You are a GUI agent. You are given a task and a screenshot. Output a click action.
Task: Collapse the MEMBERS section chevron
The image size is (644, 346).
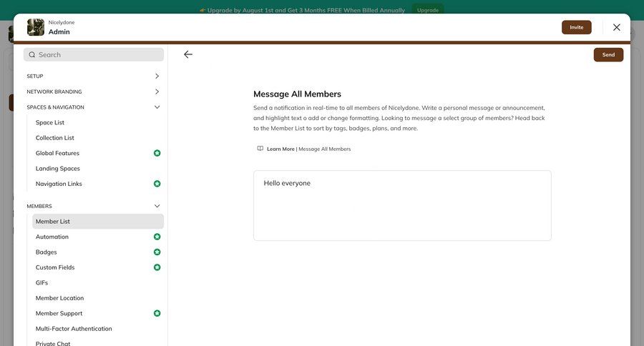157,206
